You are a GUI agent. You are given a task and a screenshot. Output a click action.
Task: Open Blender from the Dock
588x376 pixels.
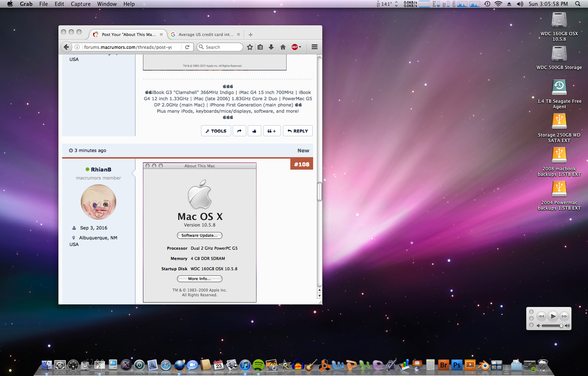tap(483, 365)
